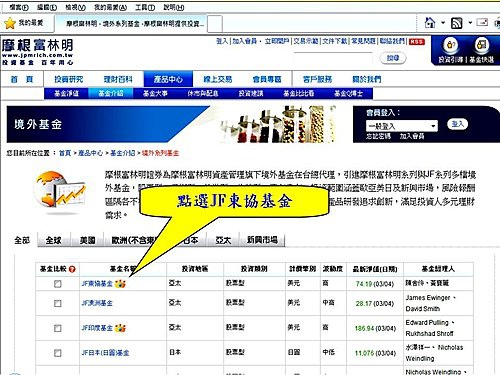Screen dimensions: 500x375
Task: Open the JF澳洲基金 fund link
Action: coord(97,303)
